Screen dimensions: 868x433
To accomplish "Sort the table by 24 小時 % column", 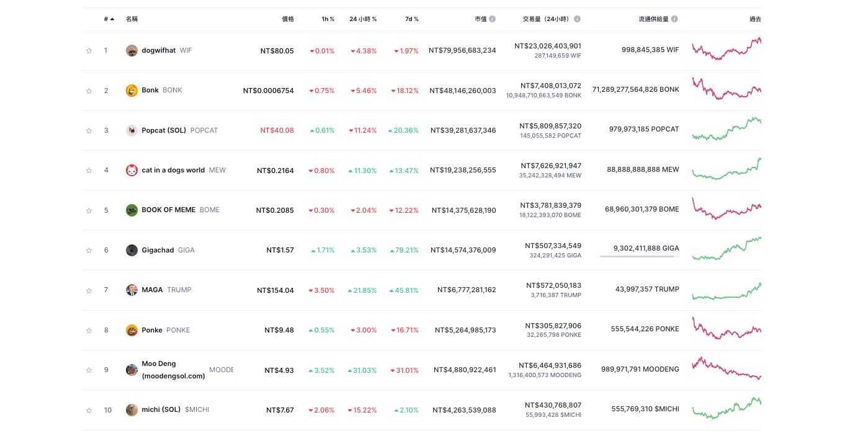I will click(x=362, y=19).
